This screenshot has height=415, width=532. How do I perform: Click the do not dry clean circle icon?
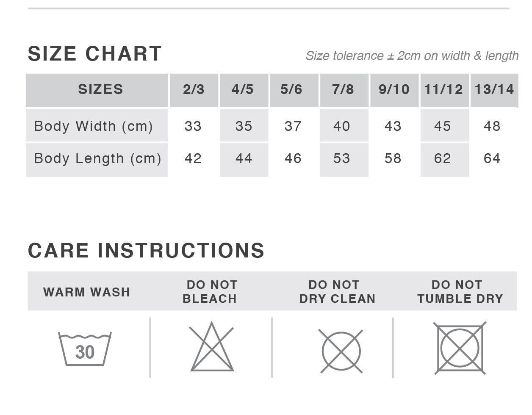341,351
